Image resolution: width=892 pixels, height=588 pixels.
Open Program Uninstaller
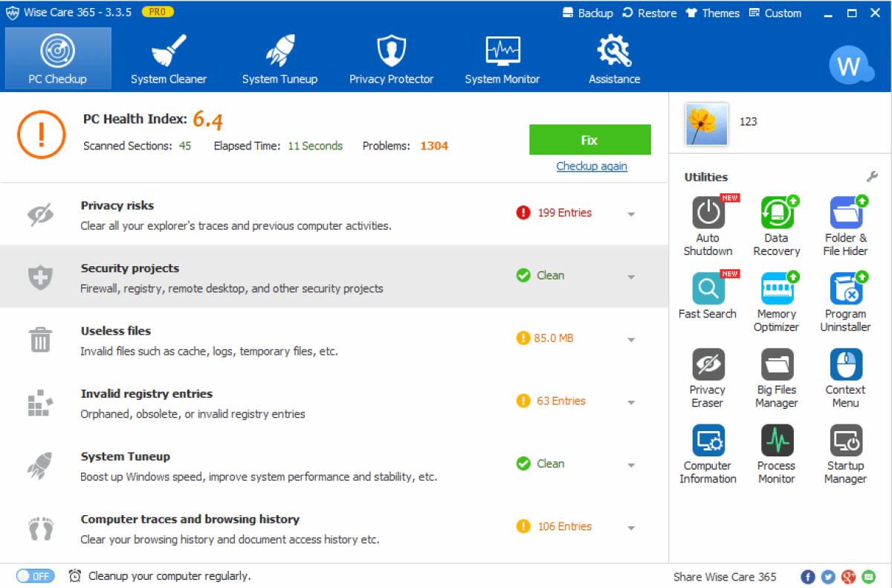tap(845, 288)
